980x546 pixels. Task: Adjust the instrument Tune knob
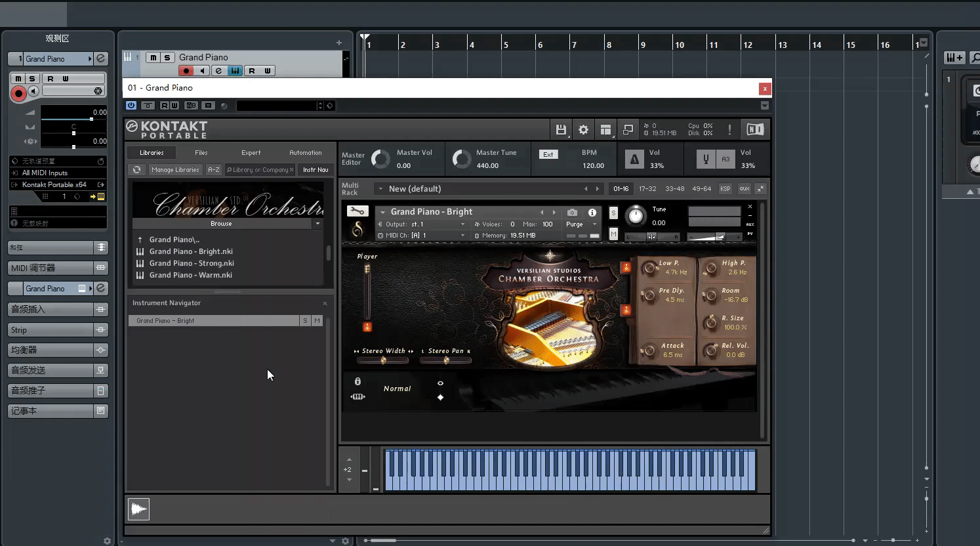[x=635, y=216]
